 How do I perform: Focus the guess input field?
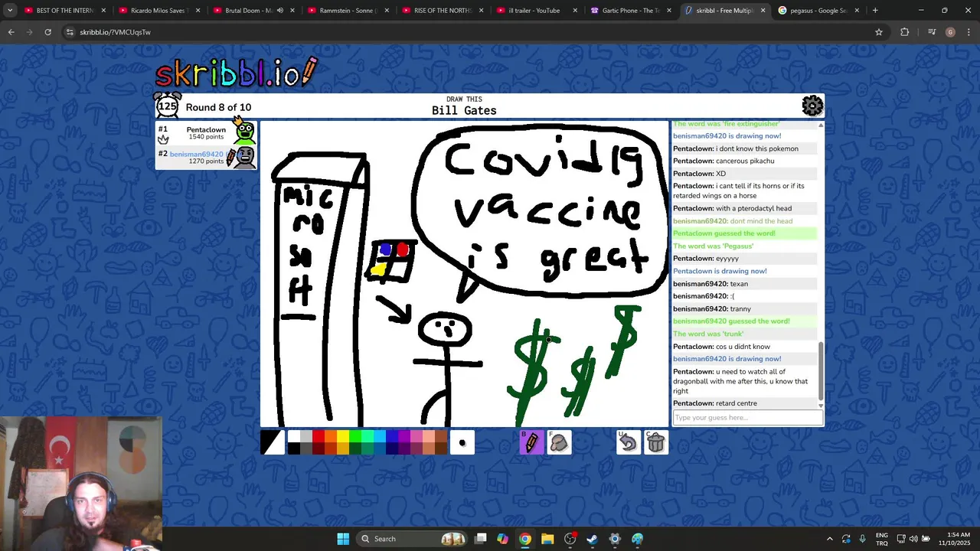(747, 417)
